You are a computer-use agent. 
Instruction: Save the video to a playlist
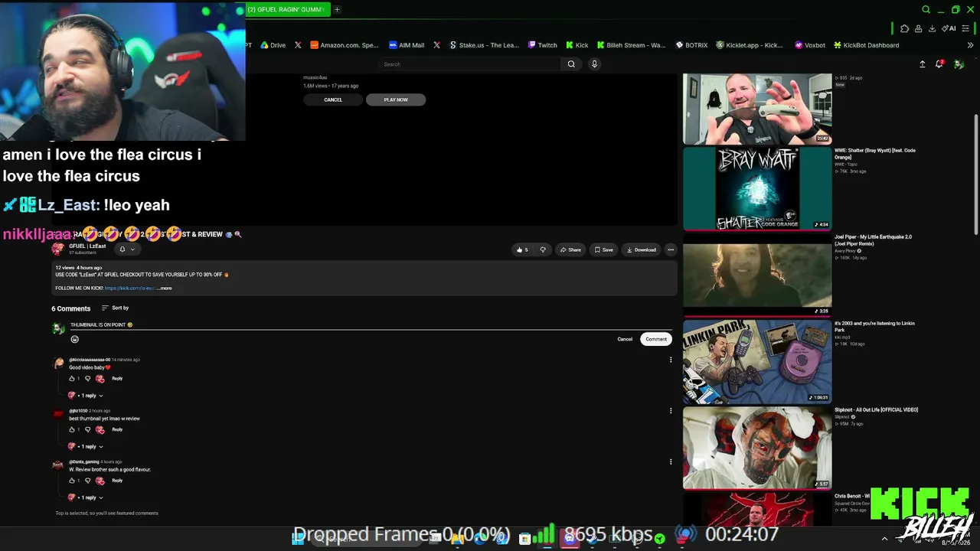pyautogui.click(x=603, y=249)
